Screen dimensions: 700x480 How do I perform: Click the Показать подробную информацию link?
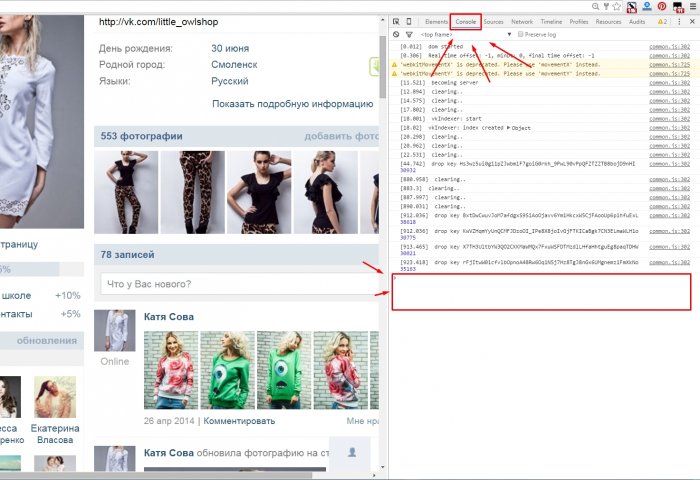pos(295,104)
